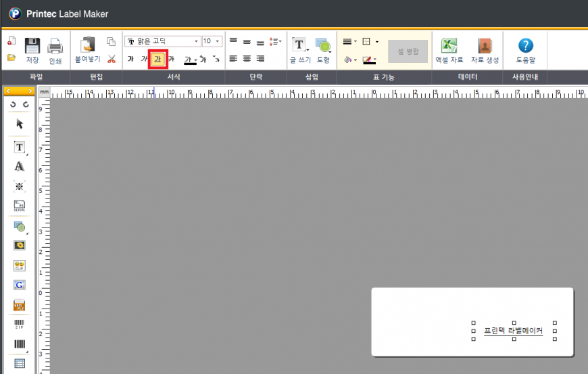Print the label with 인쇄
Viewport: 588px width, 374px height.
[55, 51]
